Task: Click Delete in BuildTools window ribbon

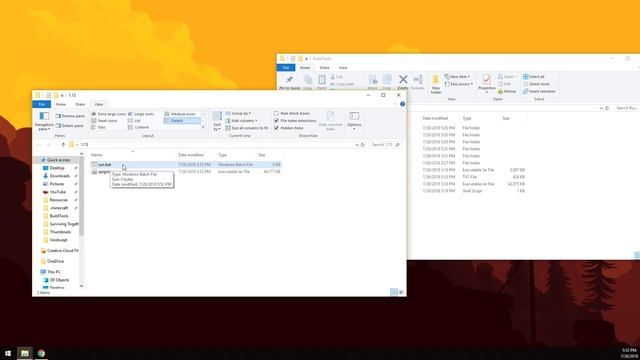Action: click(x=403, y=82)
